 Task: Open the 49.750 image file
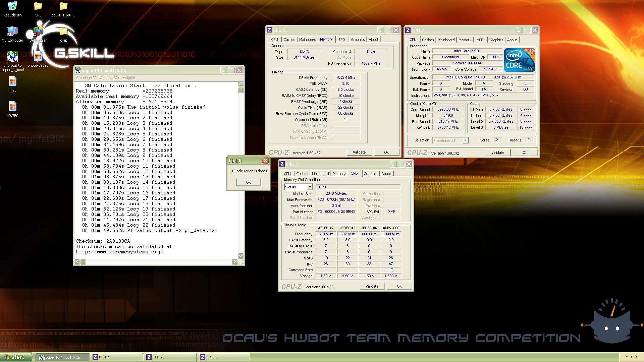(x=12, y=110)
